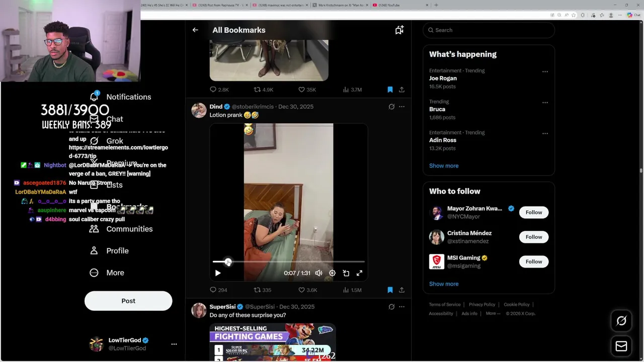The height and width of the screenshot is (362, 644).
Task: Remove bookmark on the 3.7M views post
Action: (390, 89)
